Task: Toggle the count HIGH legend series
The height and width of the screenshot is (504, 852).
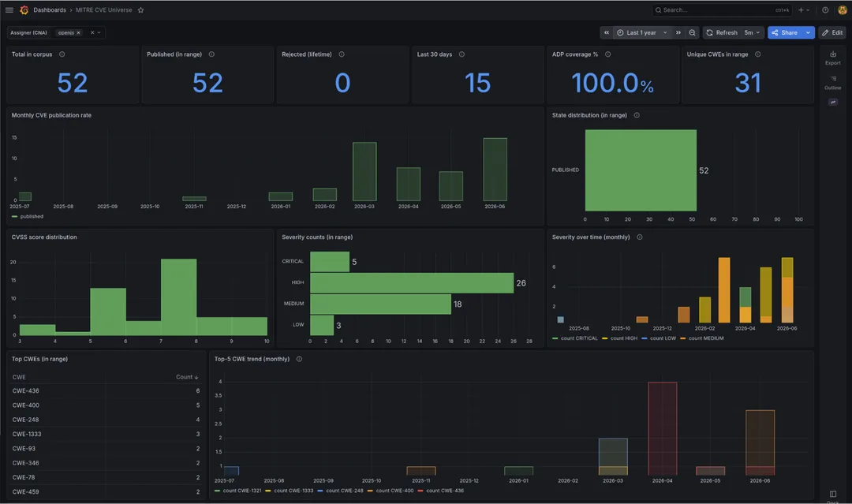Action: (x=624, y=338)
